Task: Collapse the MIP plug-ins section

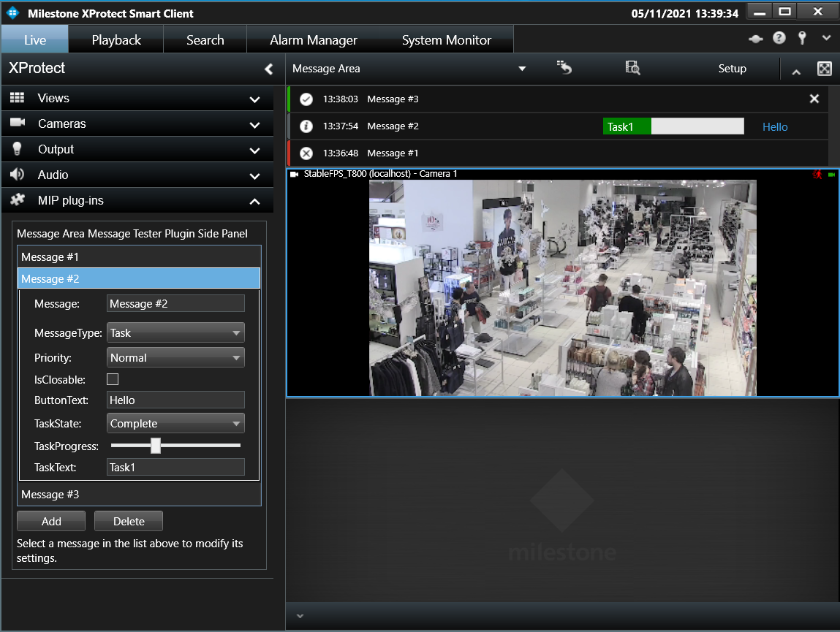Action: (x=254, y=202)
